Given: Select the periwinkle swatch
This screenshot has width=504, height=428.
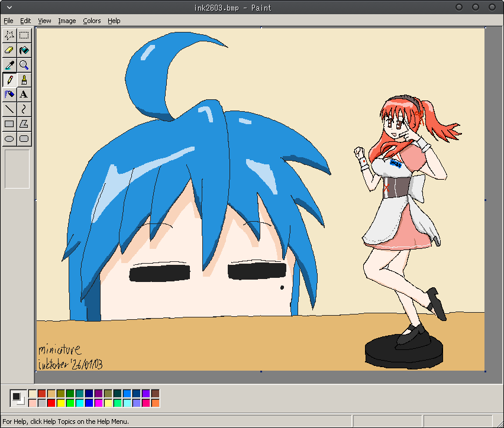Looking at the screenshot, I should 136,403.
